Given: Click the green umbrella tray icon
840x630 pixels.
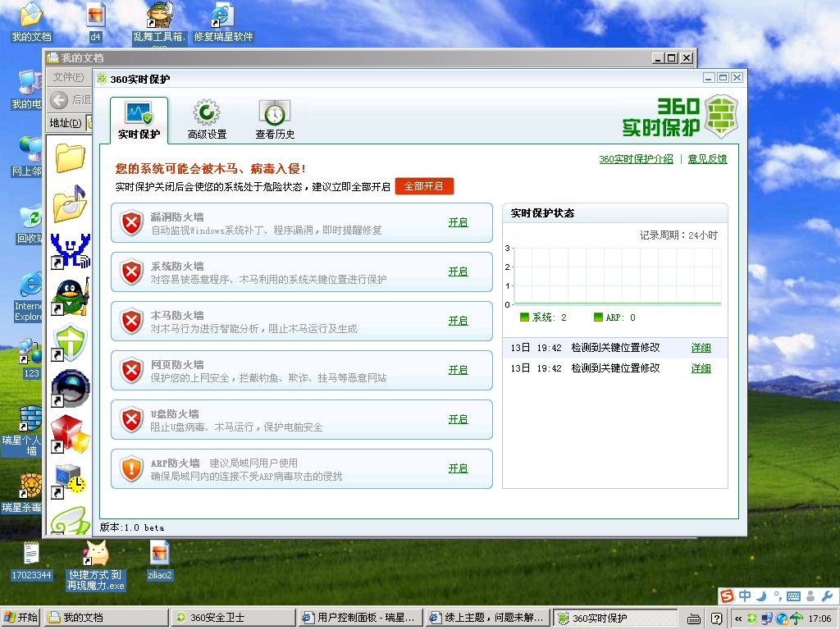Looking at the screenshot, I should [x=797, y=619].
